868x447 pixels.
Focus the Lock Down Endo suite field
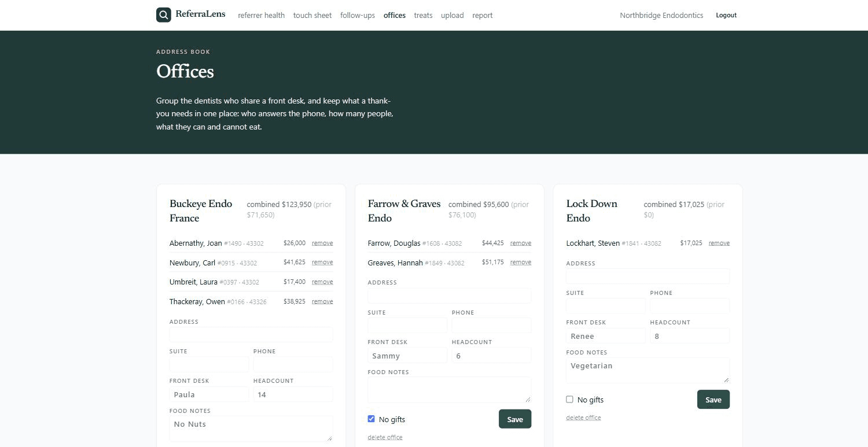[606, 306]
